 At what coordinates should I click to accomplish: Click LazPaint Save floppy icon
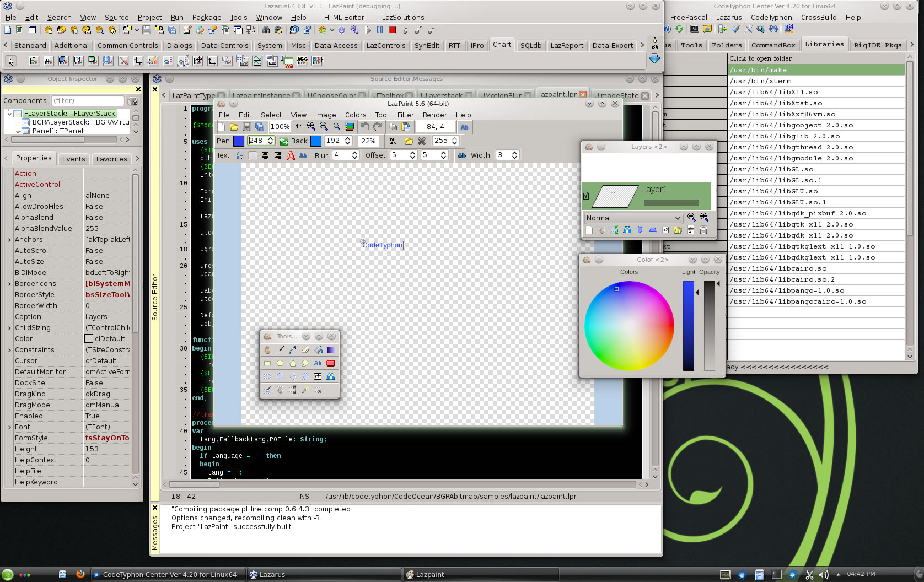pyautogui.click(x=247, y=127)
